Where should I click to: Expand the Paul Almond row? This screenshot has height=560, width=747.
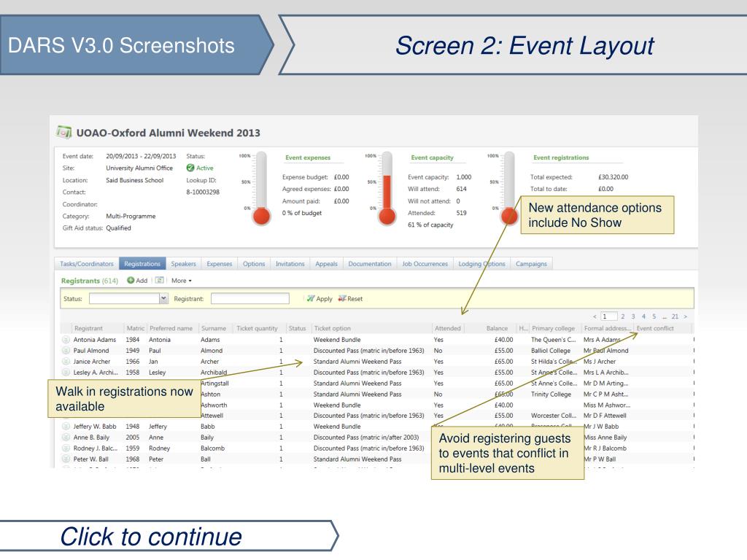66,351
